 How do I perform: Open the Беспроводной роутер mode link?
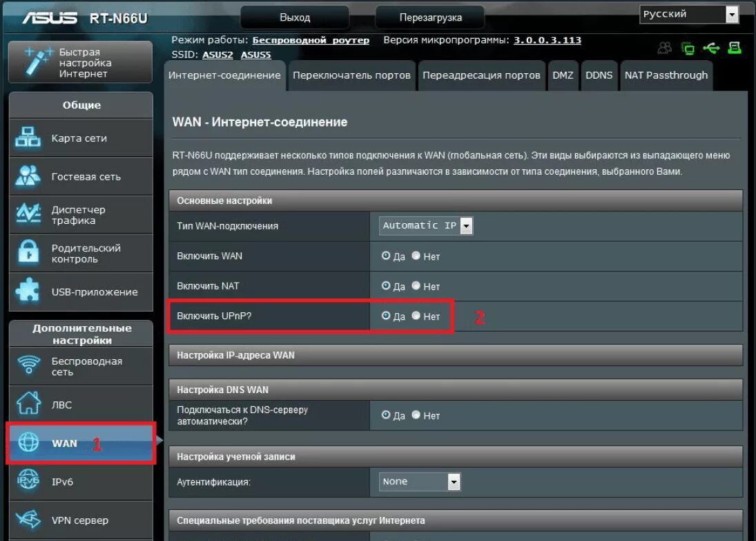(x=311, y=40)
